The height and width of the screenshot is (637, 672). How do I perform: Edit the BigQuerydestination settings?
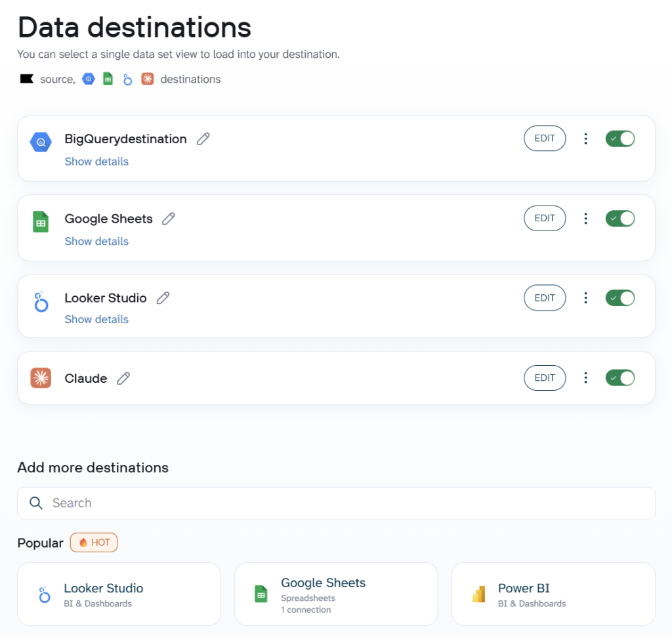pyautogui.click(x=545, y=138)
